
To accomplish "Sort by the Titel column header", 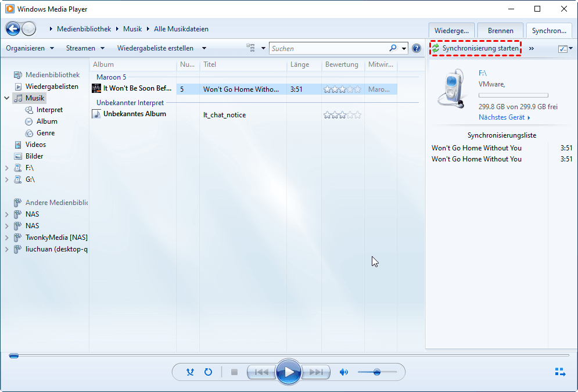I will [x=243, y=64].
